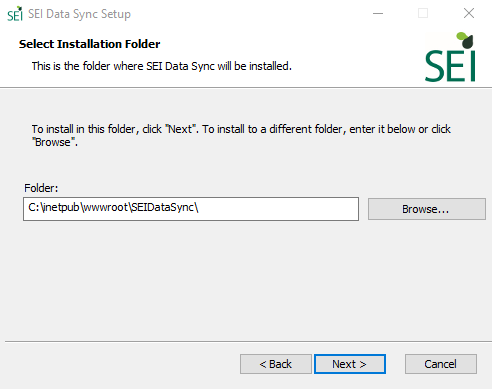Click the Select Installation Folder heading
Viewport: 492px width, 389px height.
(x=89, y=44)
